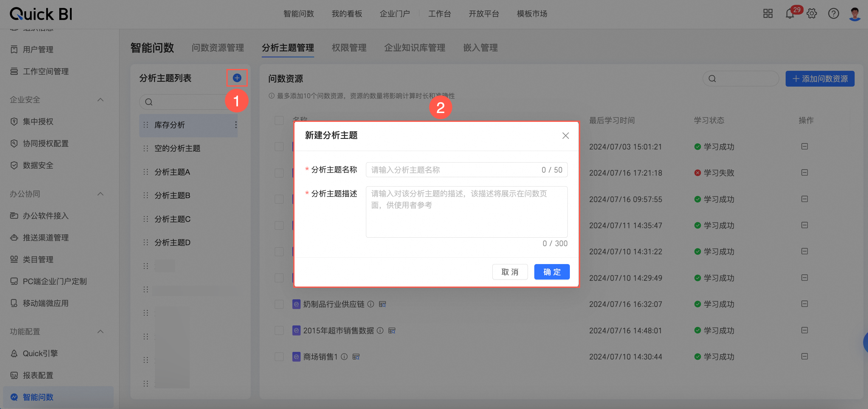The height and width of the screenshot is (409, 868).
Task: Remove resource learned 2024/07/03 15:01:21
Action: pyautogui.click(x=805, y=146)
